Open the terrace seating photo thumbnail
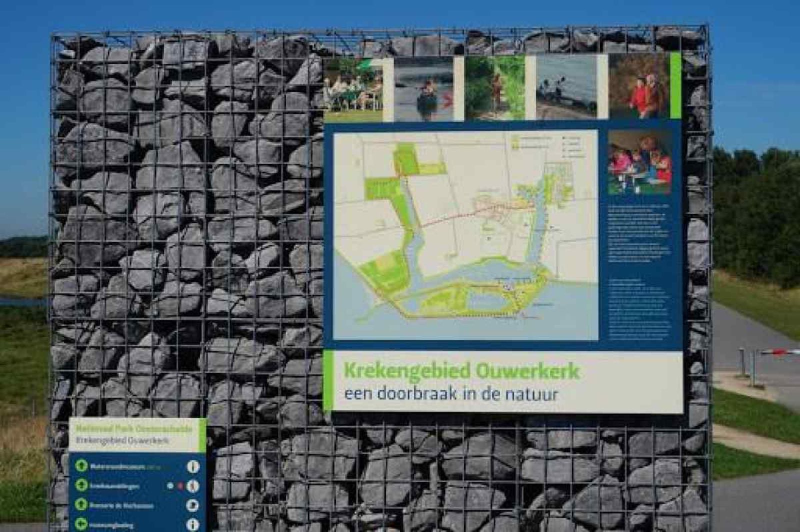This screenshot has width=800, height=532. click(354, 89)
